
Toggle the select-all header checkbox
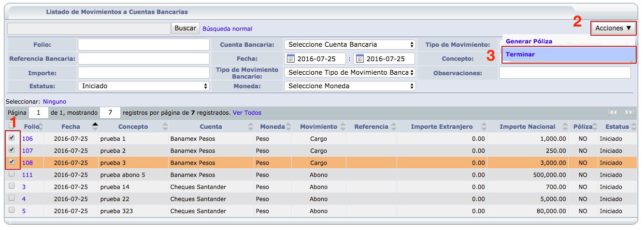pyautogui.click(x=12, y=125)
